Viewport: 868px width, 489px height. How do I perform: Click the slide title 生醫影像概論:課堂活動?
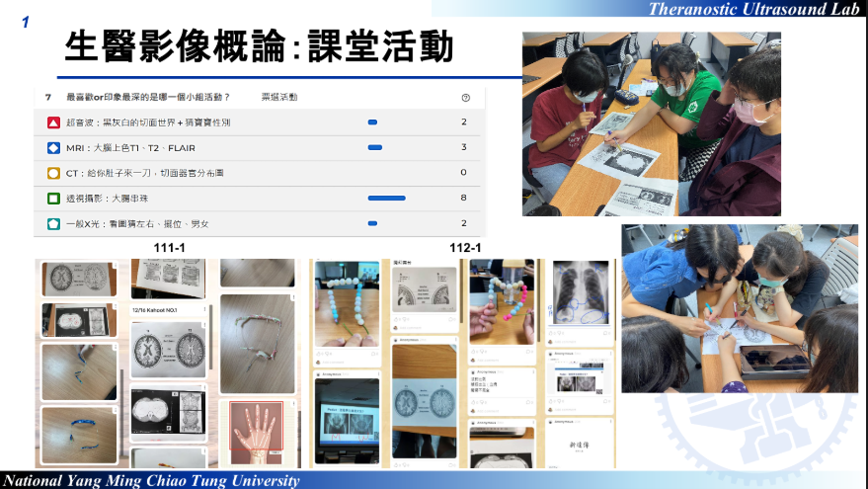pyautogui.click(x=259, y=45)
